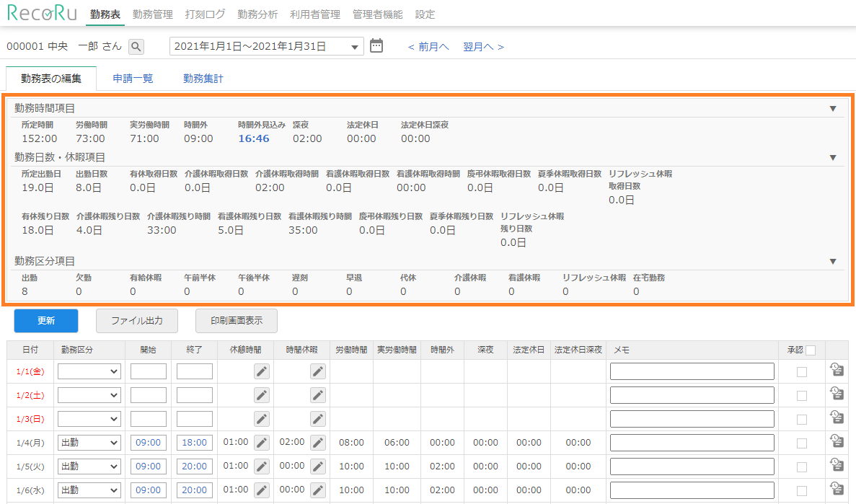Open the calendar date picker icon
This screenshot has width=856, height=504.
click(376, 46)
